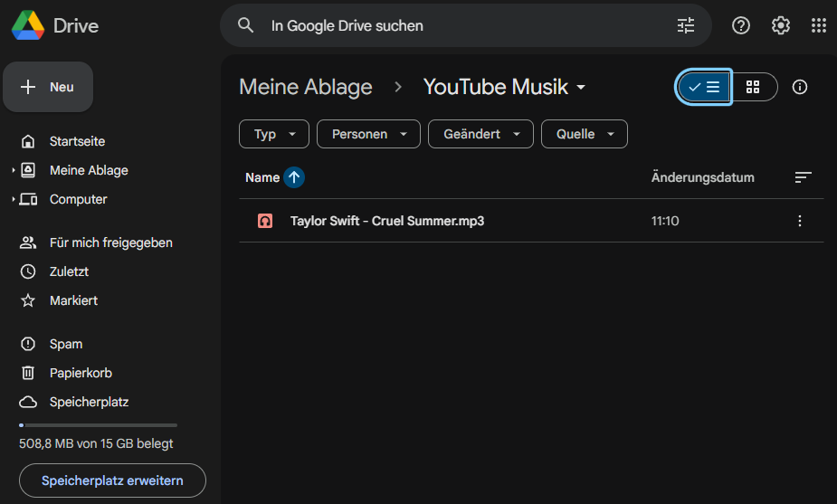Open the Typ filter dropdown
This screenshot has width=837, height=504.
(274, 134)
